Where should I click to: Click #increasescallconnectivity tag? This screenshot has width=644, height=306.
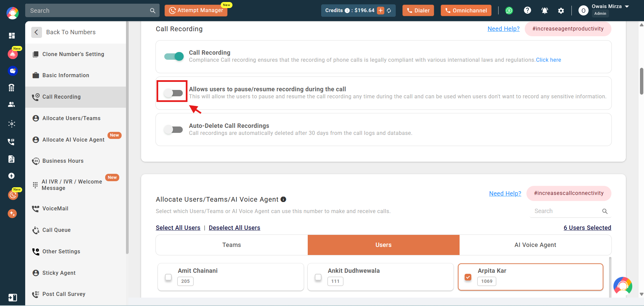point(569,193)
